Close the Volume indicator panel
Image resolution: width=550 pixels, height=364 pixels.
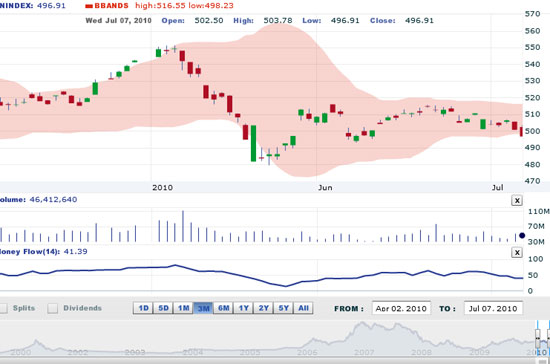tap(517, 201)
